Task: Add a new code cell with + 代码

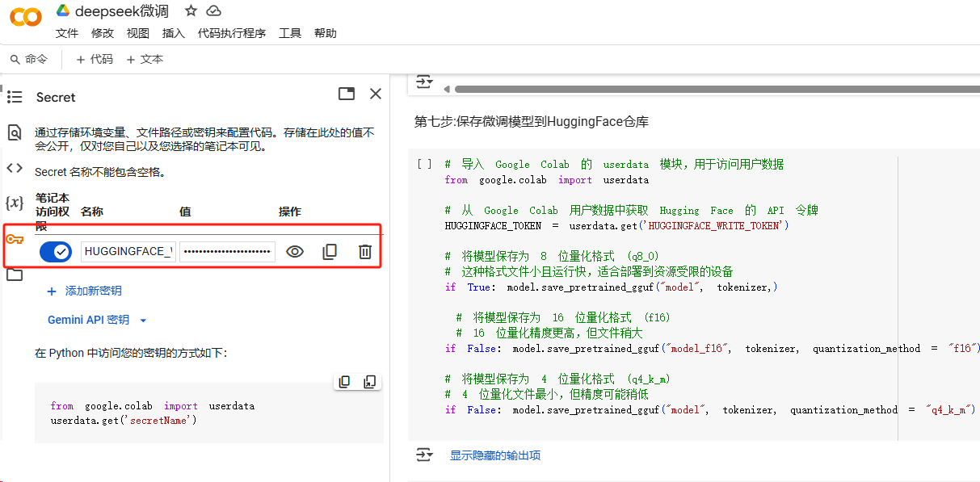Action: point(95,59)
